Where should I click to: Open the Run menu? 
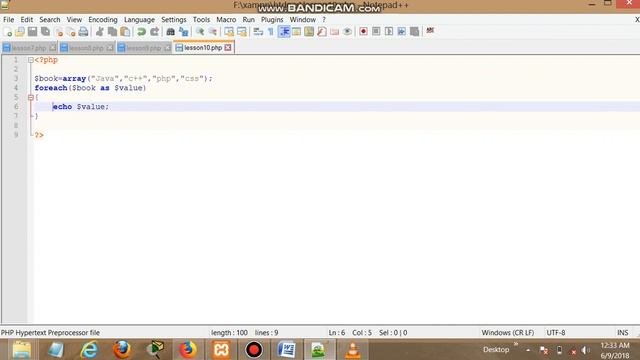coord(249,20)
